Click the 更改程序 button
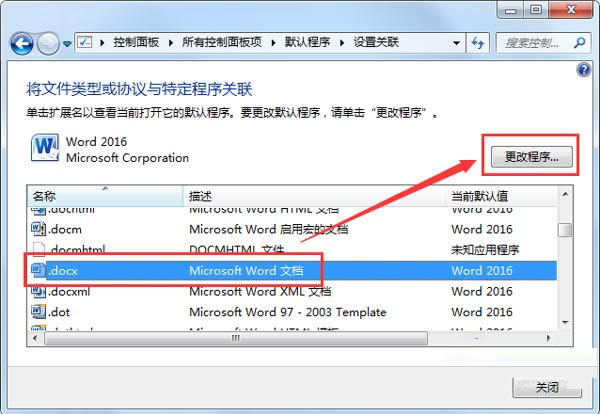600x414 pixels. (530, 157)
